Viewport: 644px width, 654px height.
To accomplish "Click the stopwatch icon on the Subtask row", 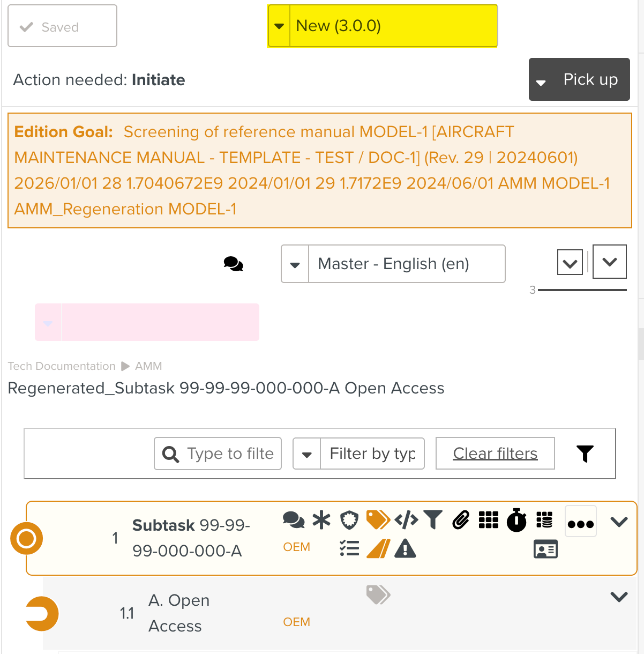I will [516, 520].
